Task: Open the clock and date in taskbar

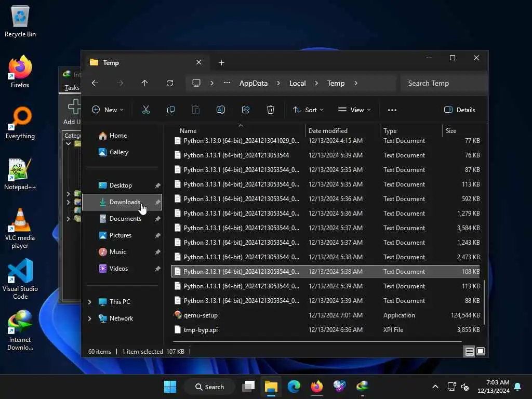Action: click(494, 387)
